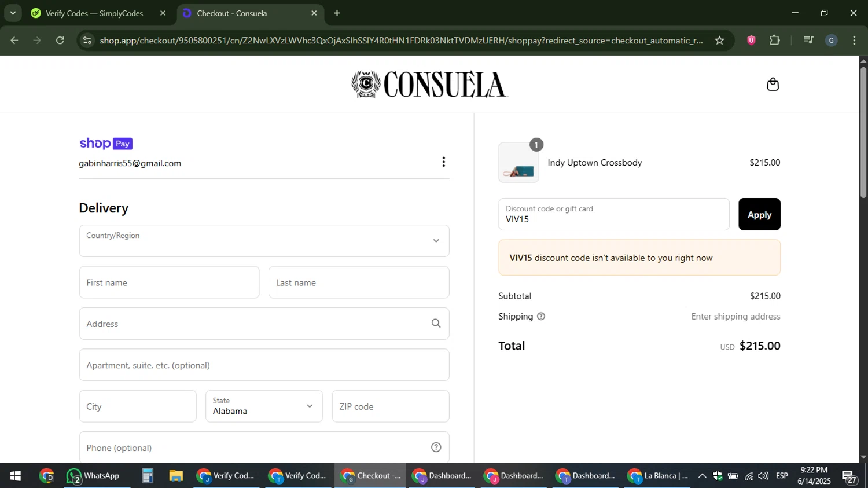Image resolution: width=868 pixels, height=488 pixels.
Task: View site information icon in the address bar
Action: point(87,41)
